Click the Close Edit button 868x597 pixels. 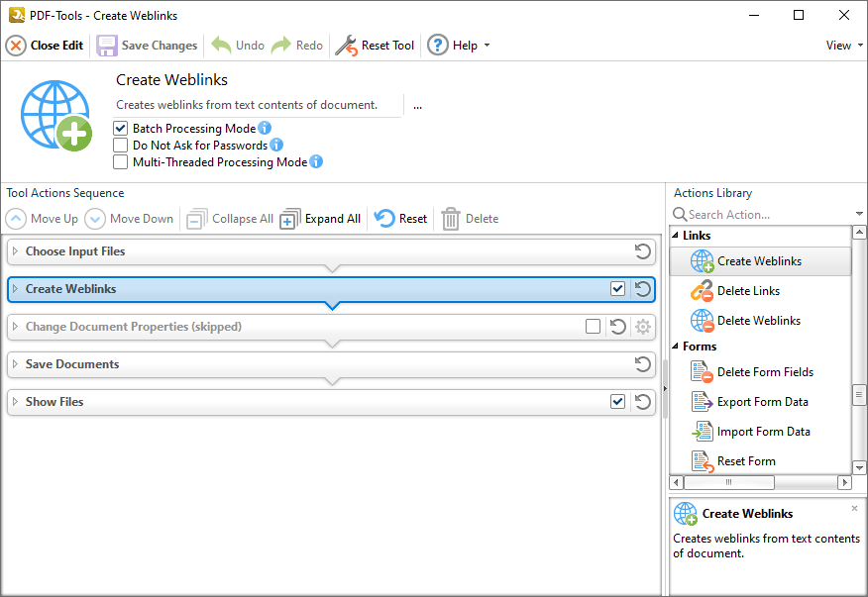tap(45, 46)
